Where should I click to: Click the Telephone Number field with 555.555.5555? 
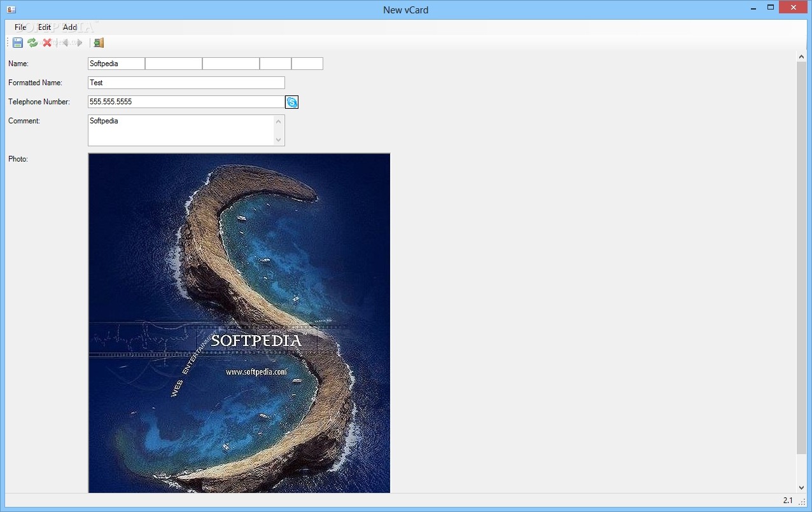186,102
